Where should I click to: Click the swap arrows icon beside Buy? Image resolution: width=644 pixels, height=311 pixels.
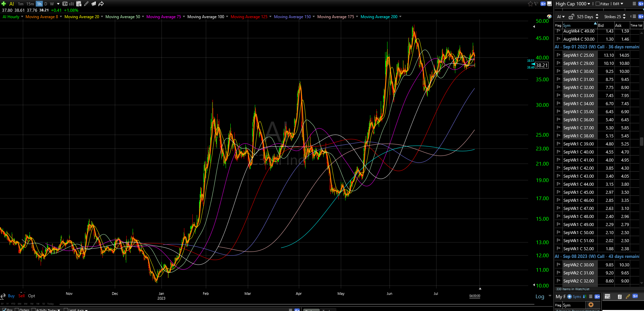(3, 296)
